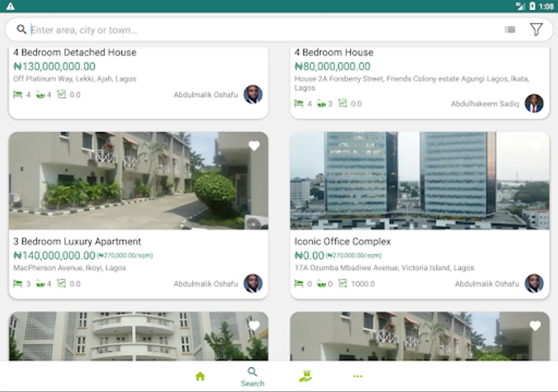Switch to list view icon
The height and width of the screenshot is (392, 558).
[510, 30]
